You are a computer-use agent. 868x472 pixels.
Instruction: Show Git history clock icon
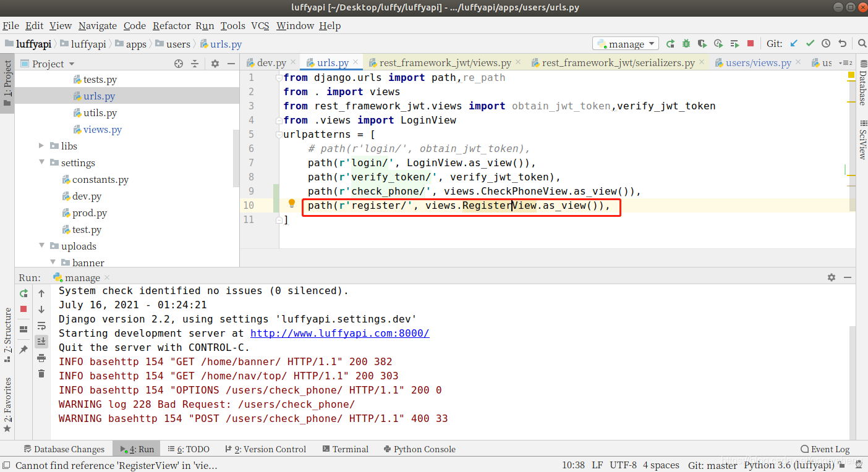coord(826,44)
